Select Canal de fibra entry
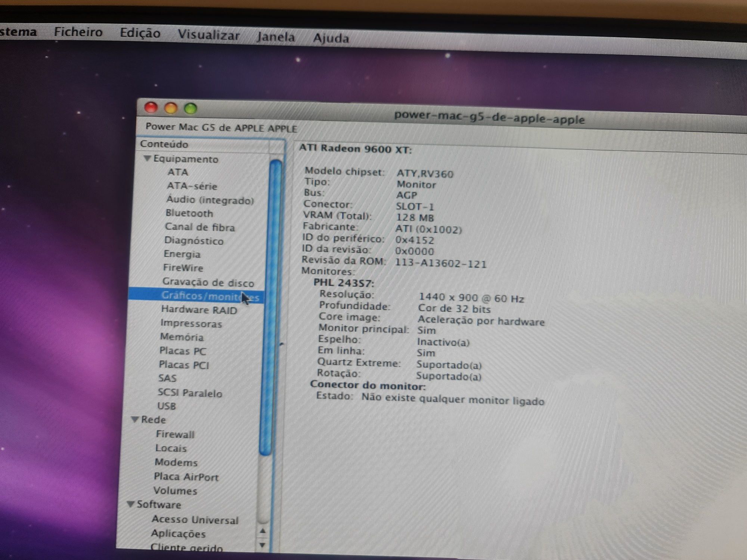 click(x=200, y=227)
